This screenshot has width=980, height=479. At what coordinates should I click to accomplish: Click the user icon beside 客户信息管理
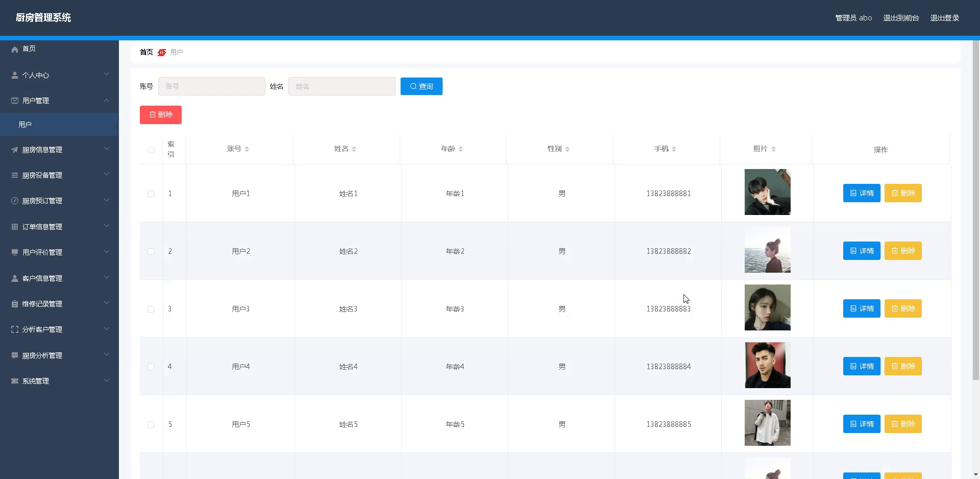tap(15, 278)
